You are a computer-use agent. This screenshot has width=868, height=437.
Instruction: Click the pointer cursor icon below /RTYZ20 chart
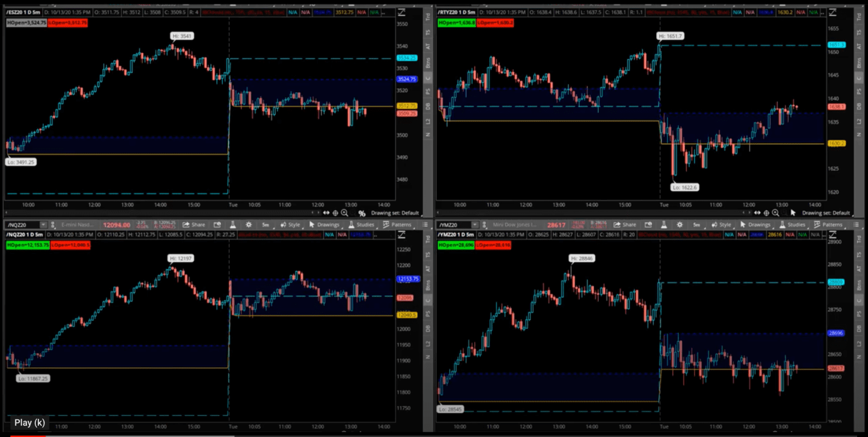pyautogui.click(x=793, y=213)
